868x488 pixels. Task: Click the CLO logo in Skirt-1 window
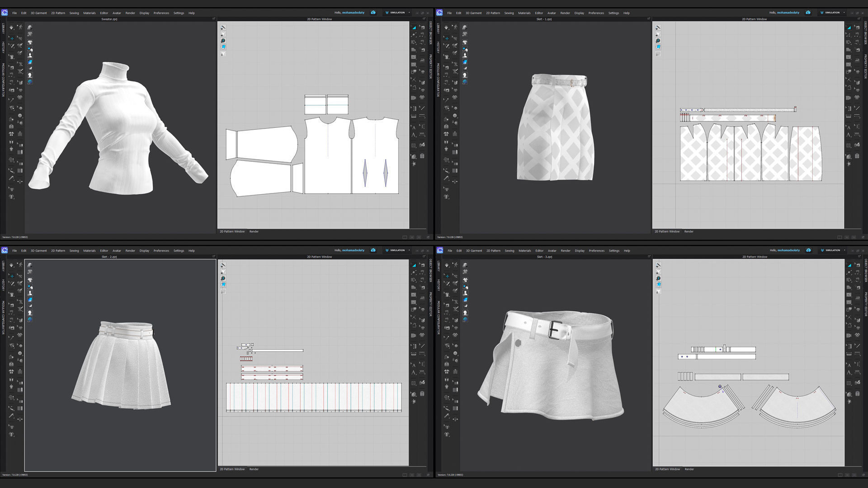(x=439, y=13)
